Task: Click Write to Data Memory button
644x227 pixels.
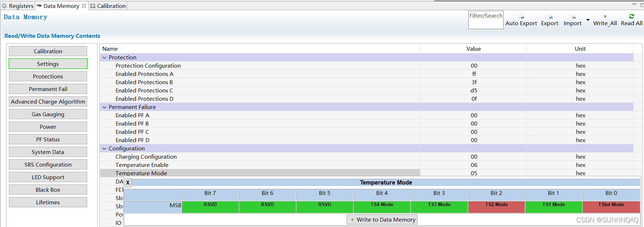Action: [x=382, y=219]
